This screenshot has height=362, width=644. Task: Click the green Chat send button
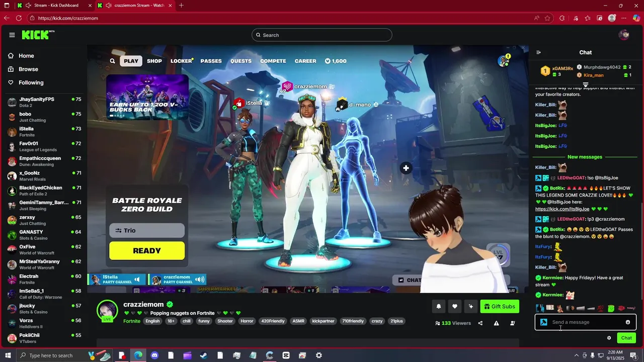(x=626, y=338)
